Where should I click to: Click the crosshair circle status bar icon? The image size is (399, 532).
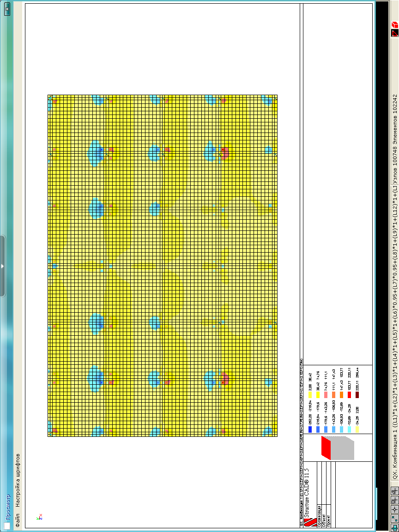click(x=394, y=510)
